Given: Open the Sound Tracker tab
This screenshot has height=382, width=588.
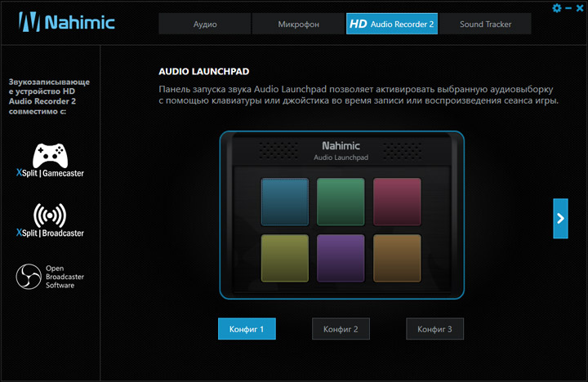Looking at the screenshot, I should tap(485, 24).
